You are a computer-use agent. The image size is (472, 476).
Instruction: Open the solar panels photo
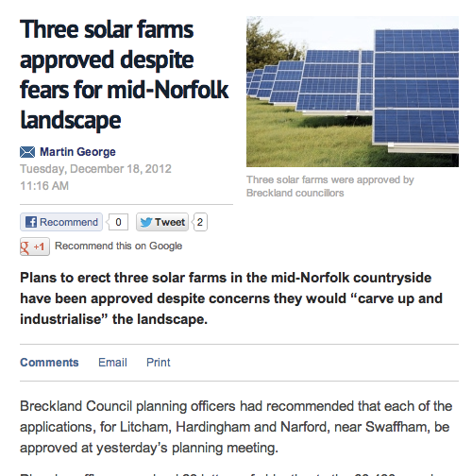[352, 92]
